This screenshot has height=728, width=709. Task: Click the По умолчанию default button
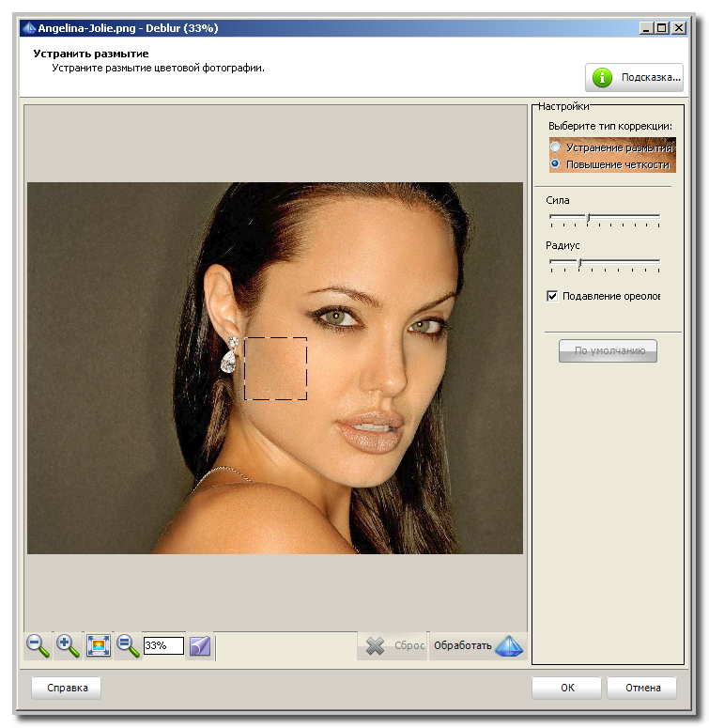(x=608, y=350)
